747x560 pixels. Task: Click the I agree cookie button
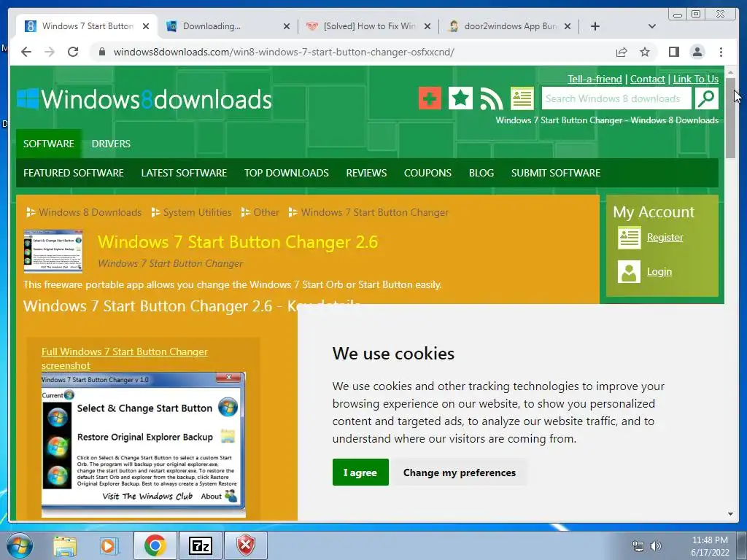click(360, 472)
